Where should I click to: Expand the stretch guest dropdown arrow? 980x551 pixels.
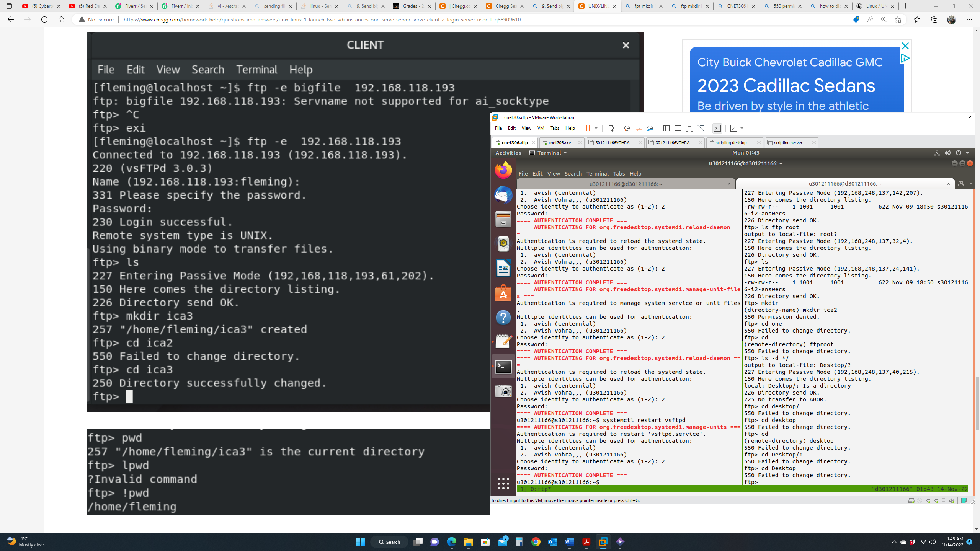click(742, 128)
